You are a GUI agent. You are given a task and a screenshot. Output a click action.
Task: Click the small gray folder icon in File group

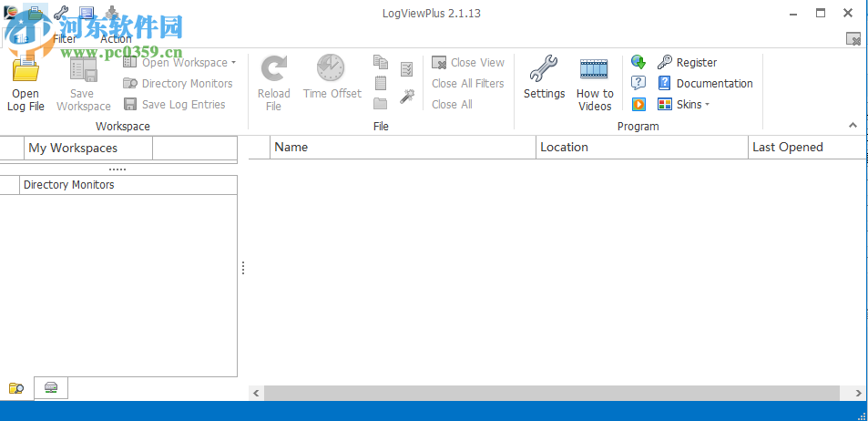pyautogui.click(x=381, y=104)
